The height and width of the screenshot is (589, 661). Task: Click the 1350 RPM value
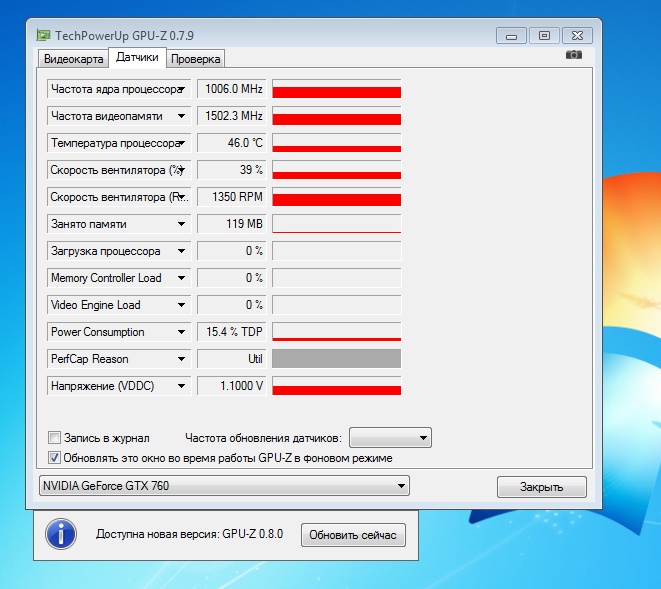click(232, 197)
